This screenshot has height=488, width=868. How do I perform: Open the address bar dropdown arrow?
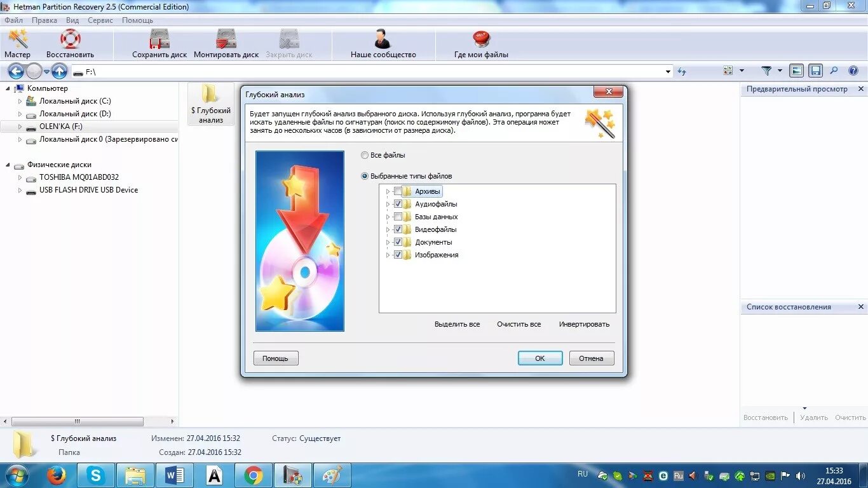coord(668,72)
